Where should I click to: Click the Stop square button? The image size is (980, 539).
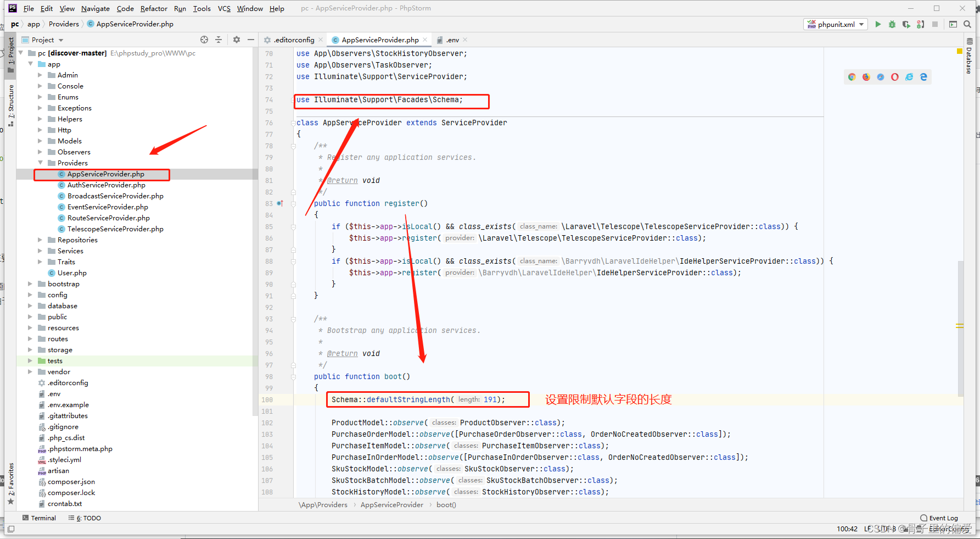935,24
